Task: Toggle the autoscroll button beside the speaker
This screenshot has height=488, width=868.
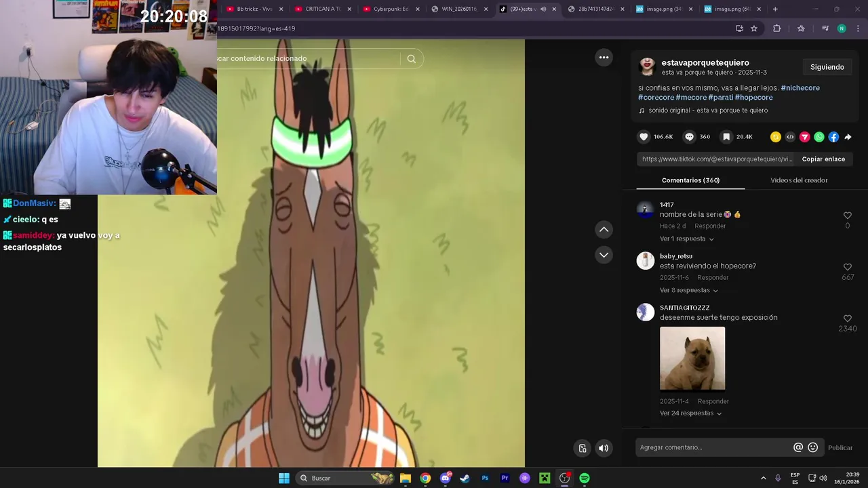Action: pos(582,448)
